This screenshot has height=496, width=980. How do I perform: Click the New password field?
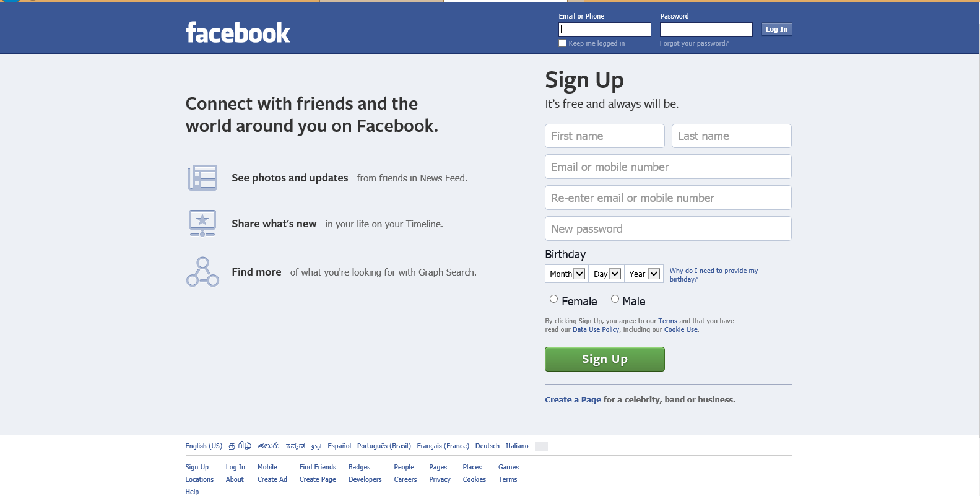(668, 229)
